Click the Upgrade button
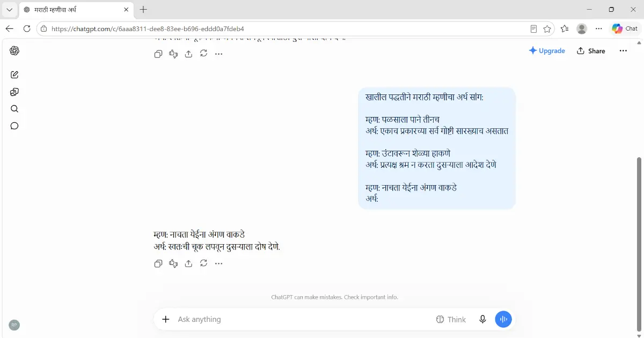 547,51
